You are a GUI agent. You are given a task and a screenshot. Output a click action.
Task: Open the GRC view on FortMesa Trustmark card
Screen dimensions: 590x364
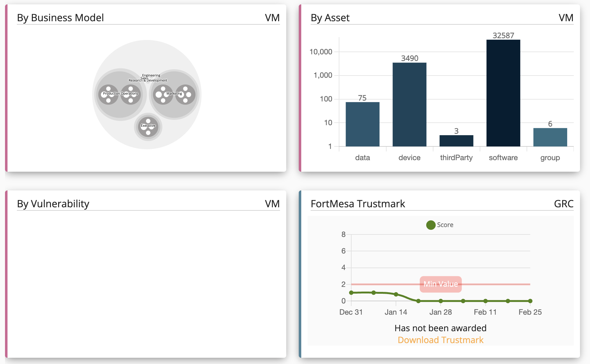coord(564,204)
